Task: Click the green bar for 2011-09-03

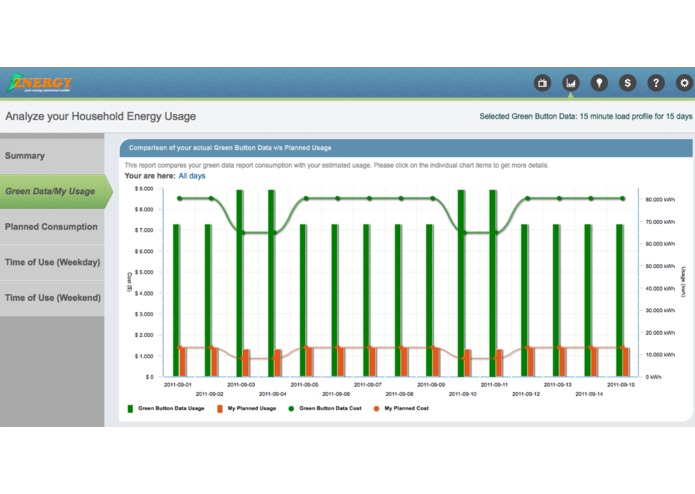Action: pos(239,283)
